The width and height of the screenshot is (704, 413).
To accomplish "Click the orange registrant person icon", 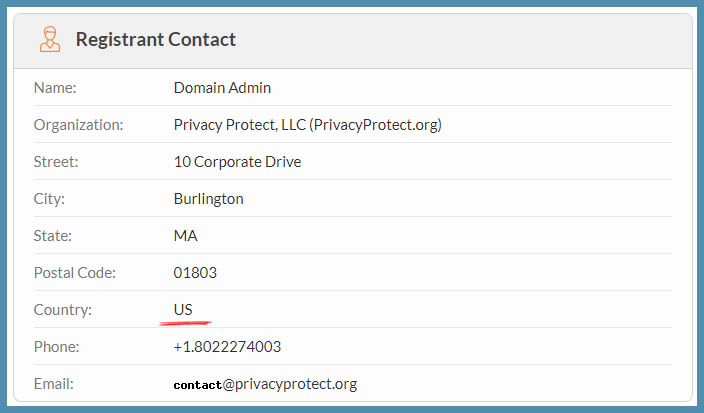I will [x=49, y=40].
